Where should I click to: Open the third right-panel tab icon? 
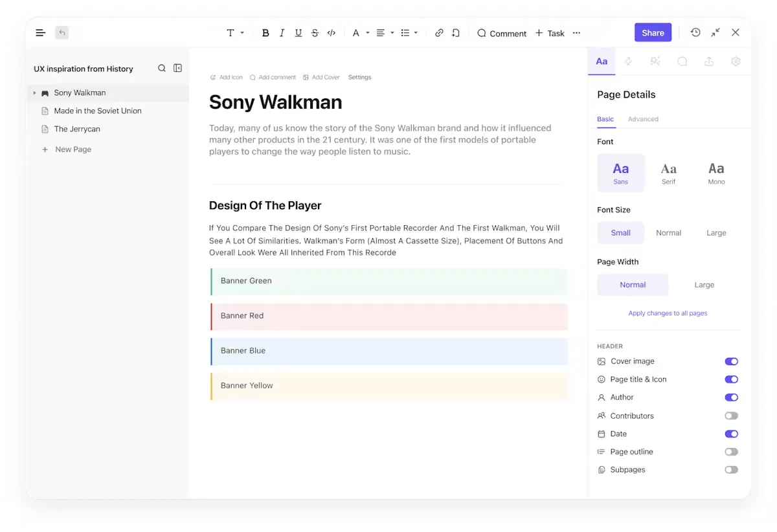pos(655,61)
